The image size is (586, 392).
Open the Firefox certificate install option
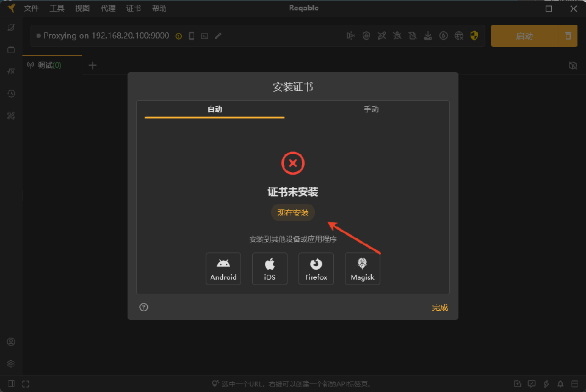pyautogui.click(x=316, y=269)
